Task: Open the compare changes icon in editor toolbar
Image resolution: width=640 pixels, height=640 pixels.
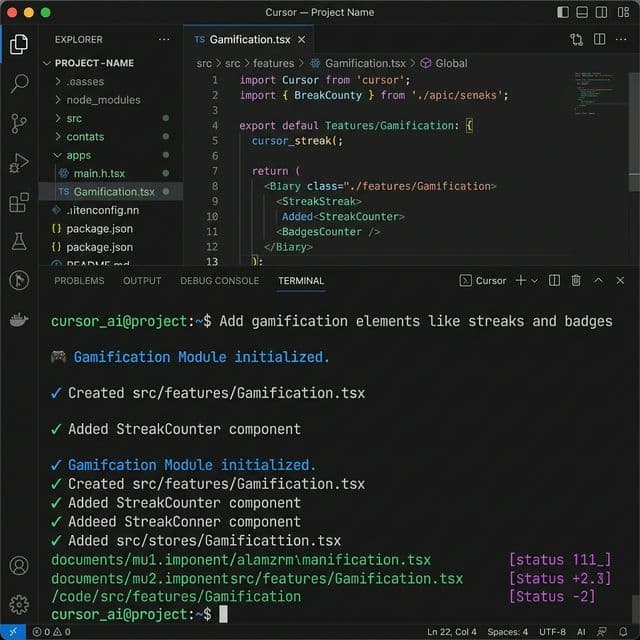Action: click(x=576, y=40)
